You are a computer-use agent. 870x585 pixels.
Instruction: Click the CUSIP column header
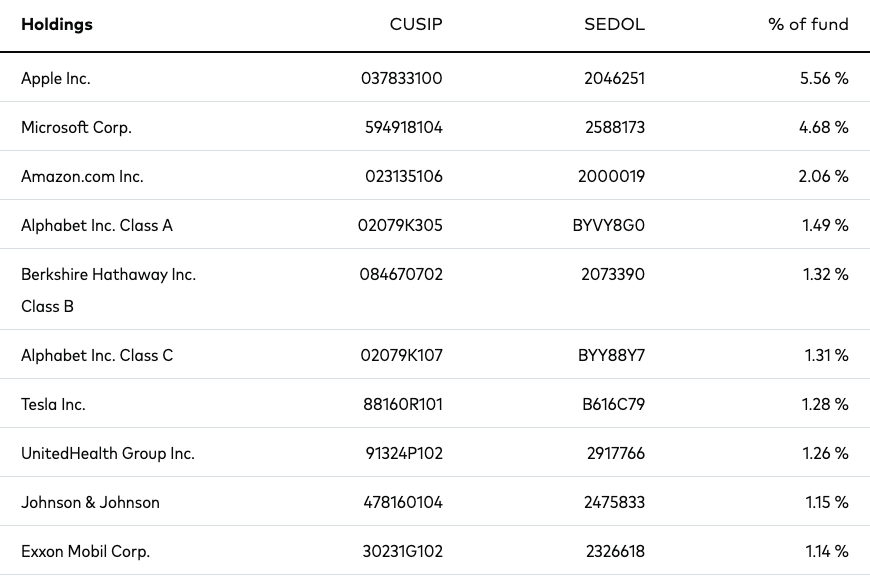pyautogui.click(x=416, y=24)
